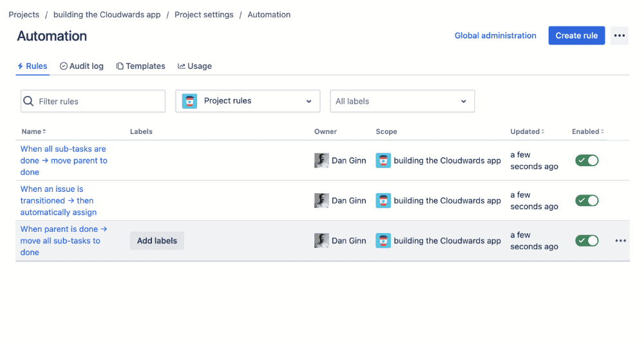Disable the 'When all sub-tasks are done' rule toggle
Image resolution: width=644 pixels, height=340 pixels.
click(587, 160)
